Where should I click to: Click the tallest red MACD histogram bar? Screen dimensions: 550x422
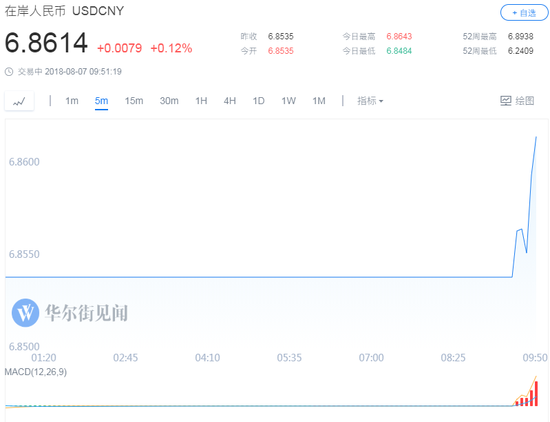536,394
